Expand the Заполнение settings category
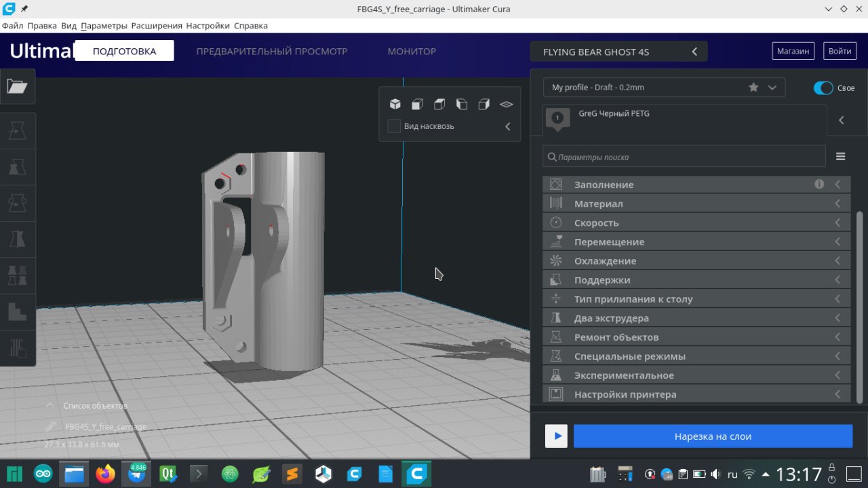The image size is (868, 488). coord(696,184)
